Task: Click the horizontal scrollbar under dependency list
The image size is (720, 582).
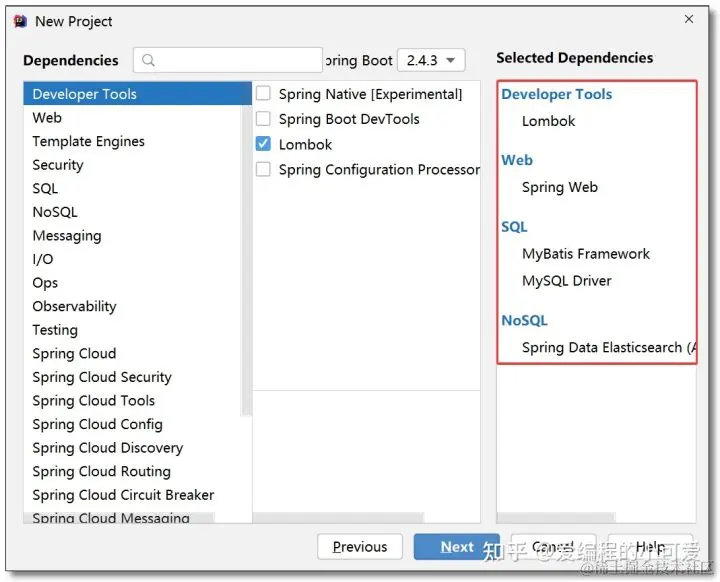Action: pyautogui.click(x=338, y=518)
